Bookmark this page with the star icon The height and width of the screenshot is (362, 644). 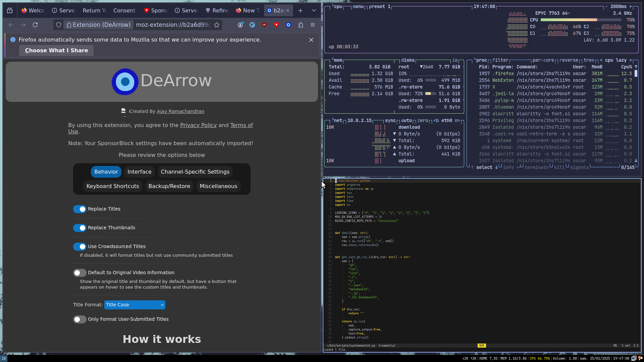[x=217, y=25]
